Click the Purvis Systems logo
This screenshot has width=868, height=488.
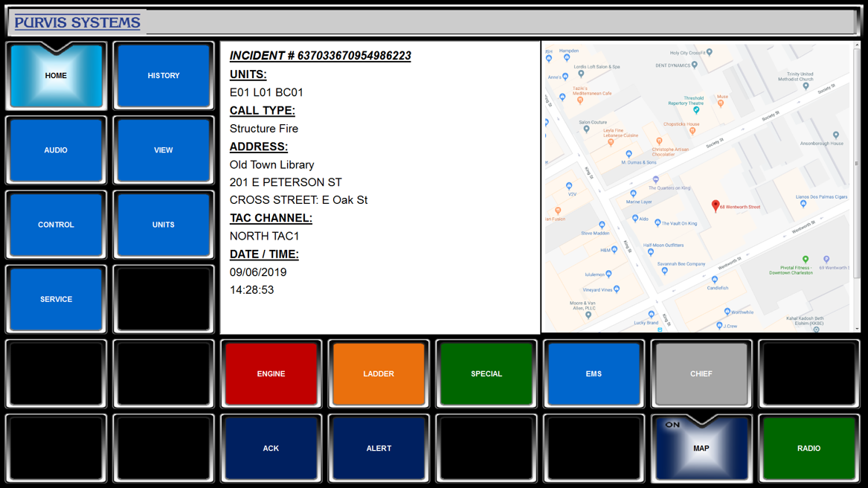77,22
